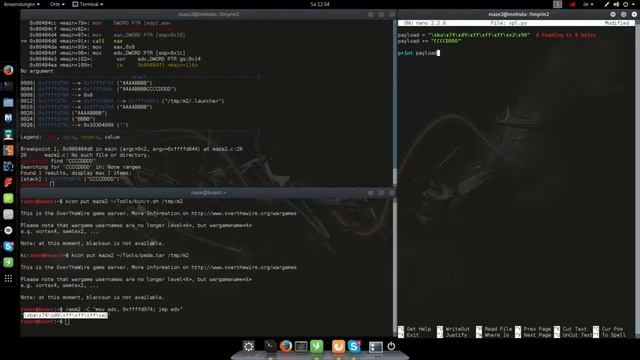Open Skype from the bottom dock
640x360 pixels.
coord(354,347)
